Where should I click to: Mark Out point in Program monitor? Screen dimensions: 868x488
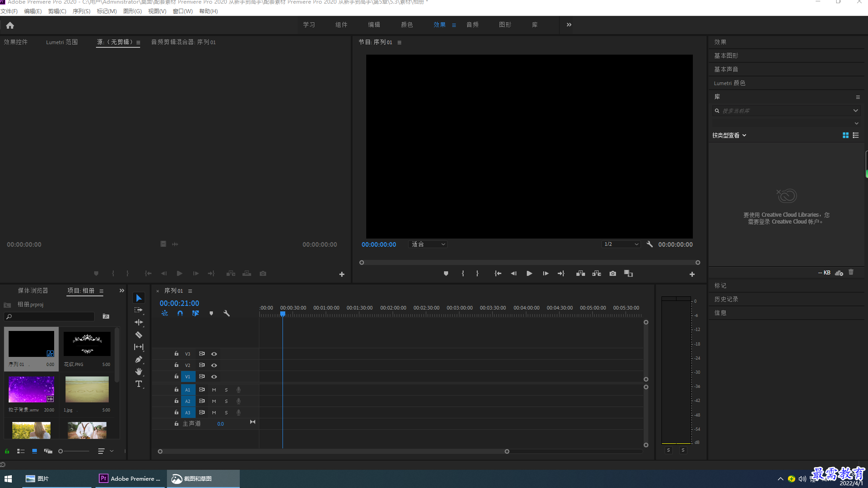(x=477, y=274)
